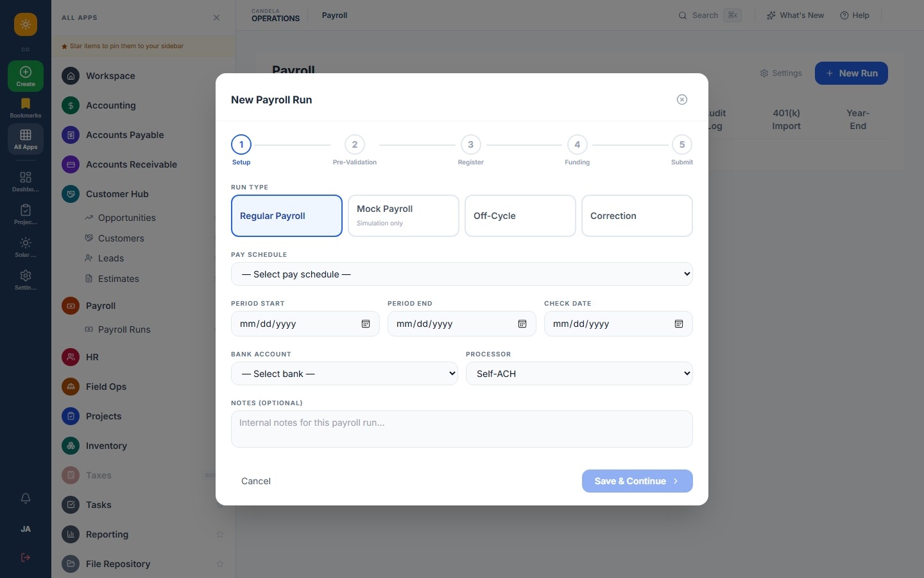Viewport: 924px width, 578px height.
Task: Switch to 401(k) Import tab
Action: 787,119
